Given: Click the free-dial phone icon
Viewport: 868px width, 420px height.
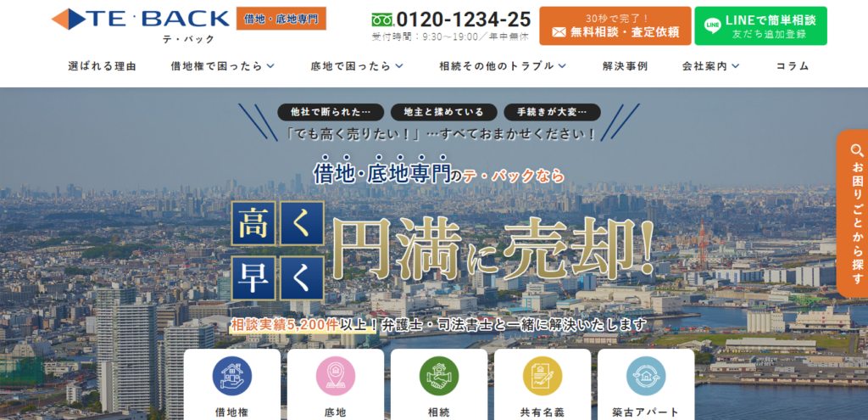Looking at the screenshot, I should [x=384, y=20].
